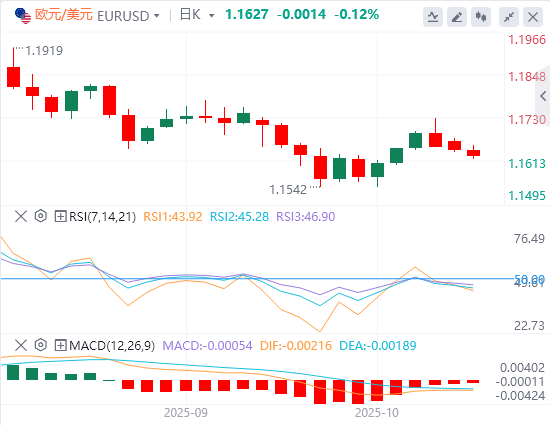Expand the RSI panel plus box
This screenshot has width=550, height=425.
point(60,216)
